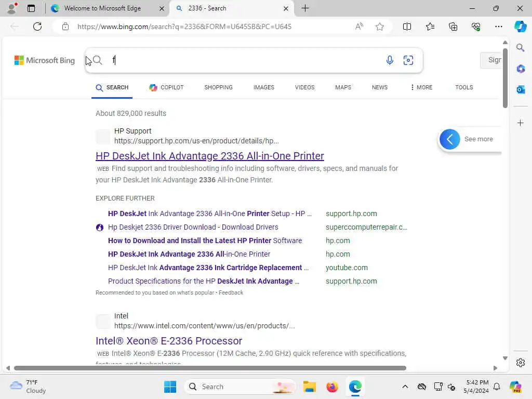Click the vertical page scrollbar thumb

click(505, 78)
